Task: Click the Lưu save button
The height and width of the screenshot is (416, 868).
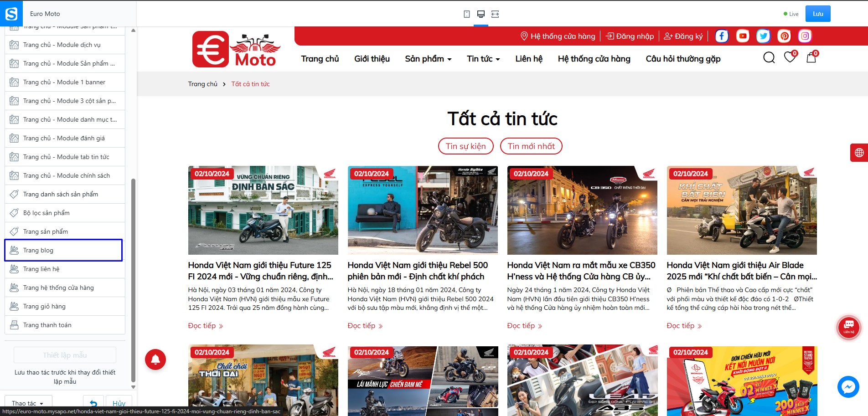Action: click(x=818, y=14)
